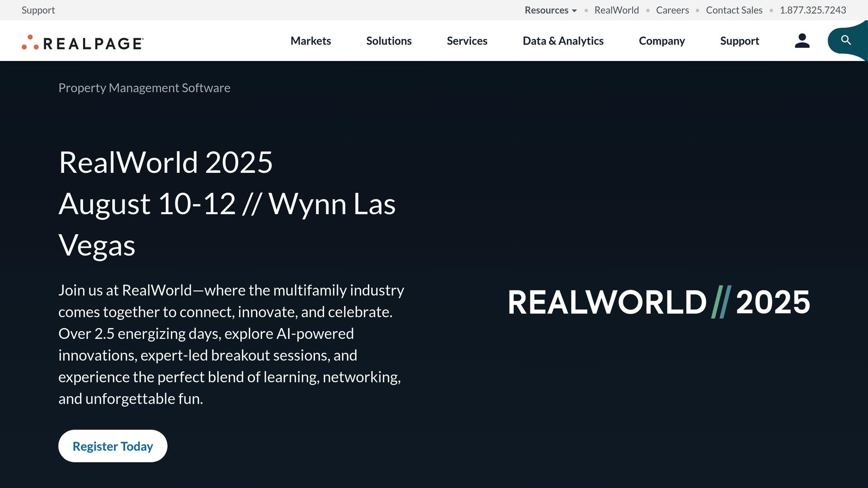Click the Property Management Software breadcrumb

[x=144, y=88]
